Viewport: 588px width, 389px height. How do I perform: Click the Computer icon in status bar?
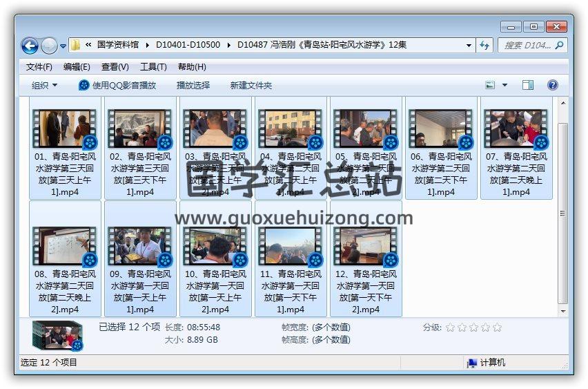[472, 363]
